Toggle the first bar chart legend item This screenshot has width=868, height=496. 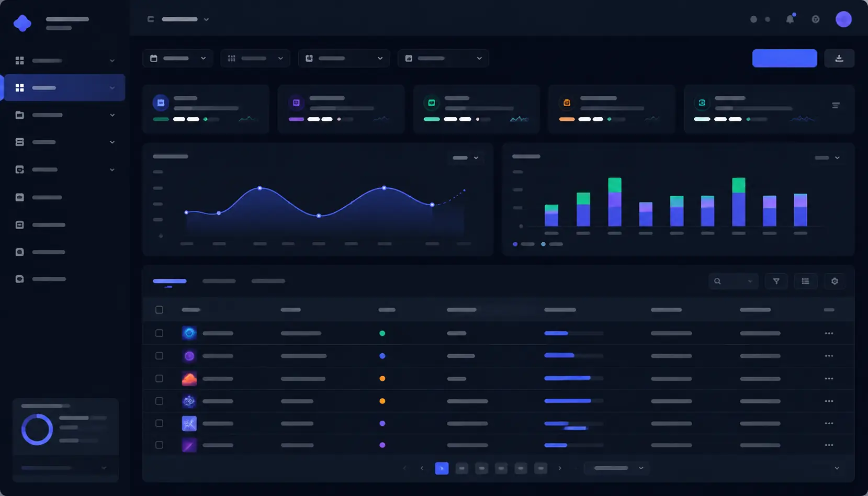pyautogui.click(x=524, y=244)
